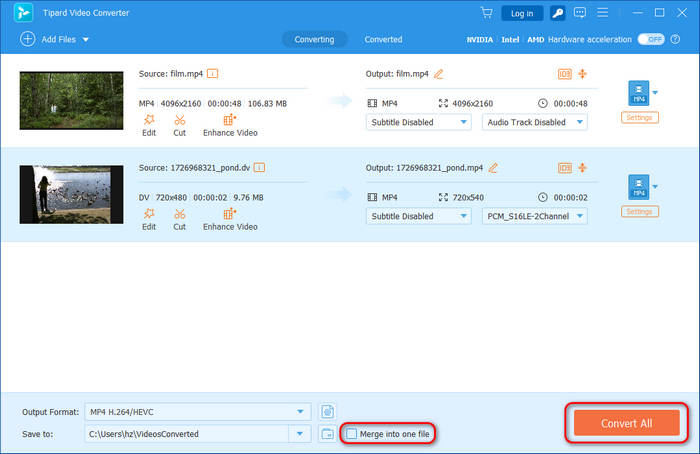Select the Converting tab
700x454 pixels.
pyautogui.click(x=314, y=39)
